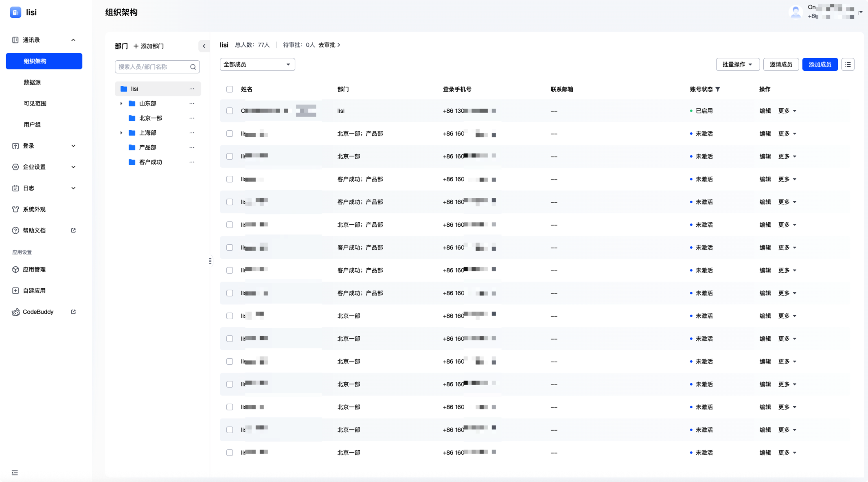Viewport: 868px width, 482px height.
Task: Open the 批量操作 dropdown
Action: pyautogui.click(x=737, y=64)
